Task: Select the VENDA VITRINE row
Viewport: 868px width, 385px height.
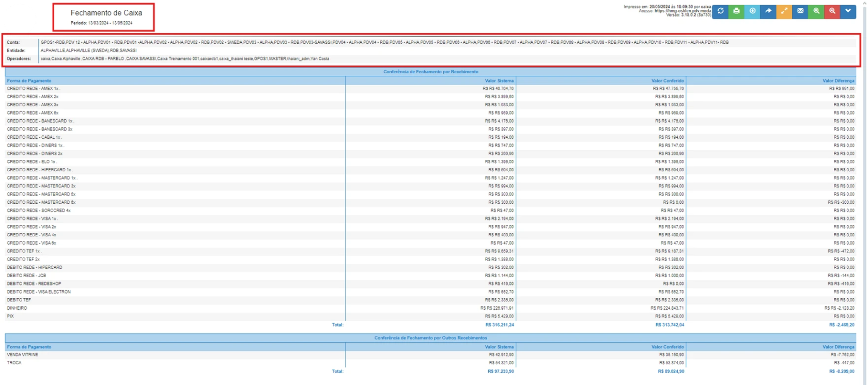Action: (22, 355)
